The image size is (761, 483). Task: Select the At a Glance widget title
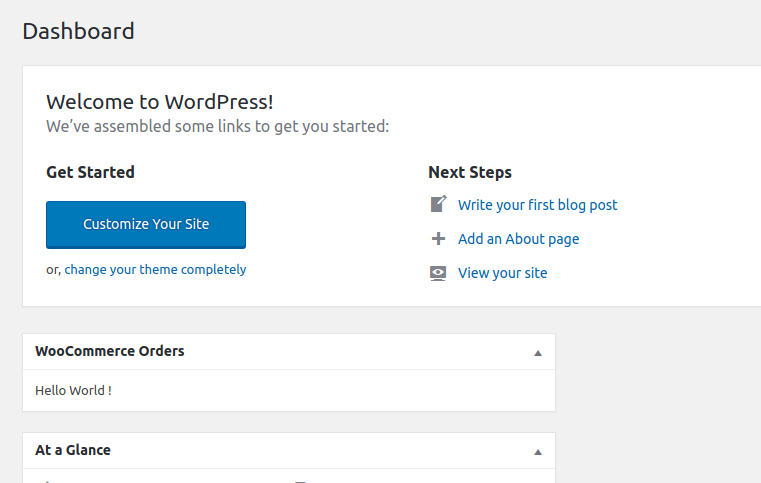click(73, 450)
